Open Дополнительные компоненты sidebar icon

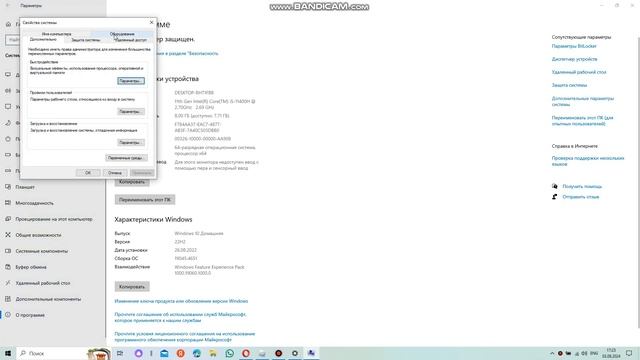(x=8, y=299)
